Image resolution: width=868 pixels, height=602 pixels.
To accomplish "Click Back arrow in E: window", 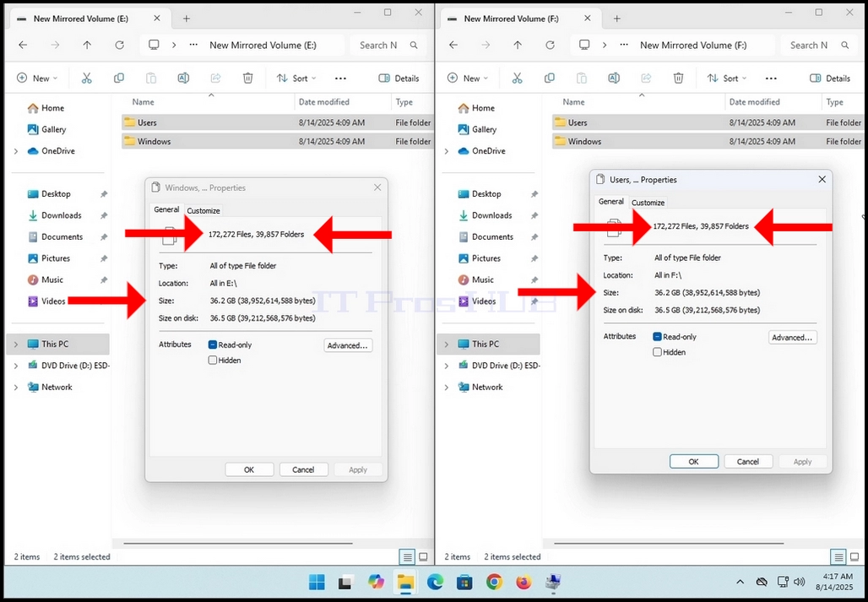I will (x=23, y=46).
